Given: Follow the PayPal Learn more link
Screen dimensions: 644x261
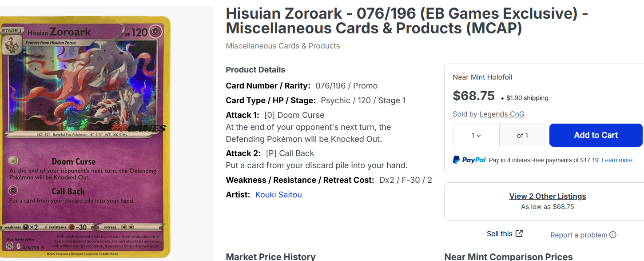Looking at the screenshot, I should pos(617,160).
